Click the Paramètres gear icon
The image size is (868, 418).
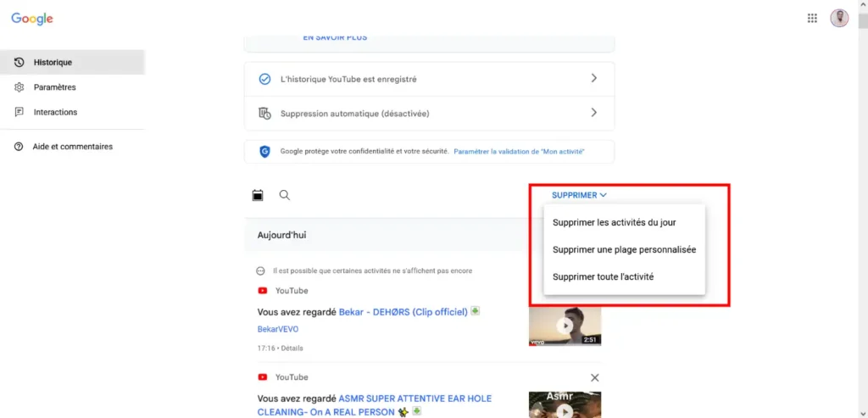point(19,87)
